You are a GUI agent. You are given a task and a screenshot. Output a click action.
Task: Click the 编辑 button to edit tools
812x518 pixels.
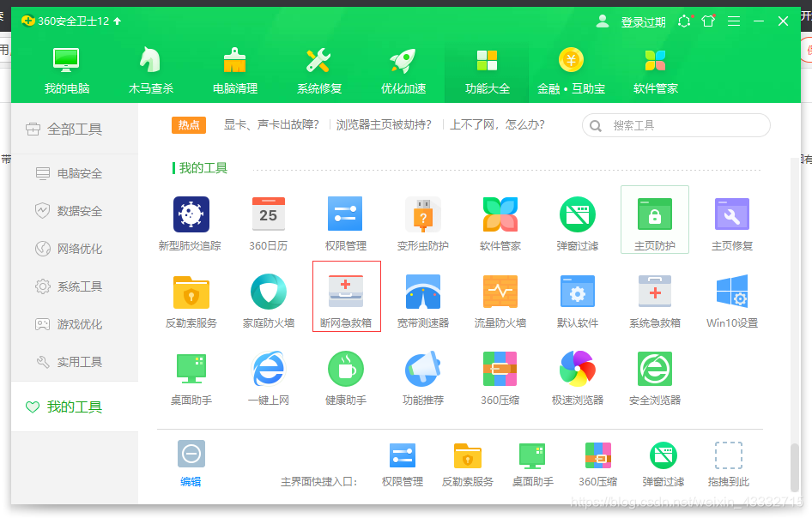point(191,463)
